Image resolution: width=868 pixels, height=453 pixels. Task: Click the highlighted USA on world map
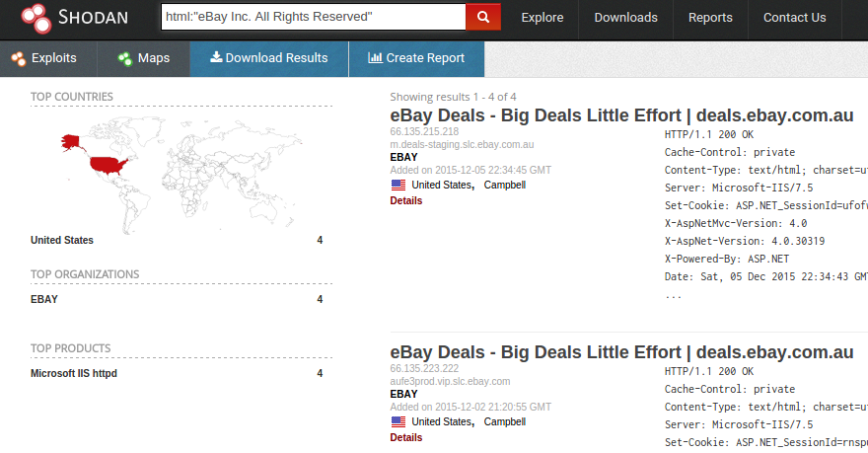(x=108, y=165)
